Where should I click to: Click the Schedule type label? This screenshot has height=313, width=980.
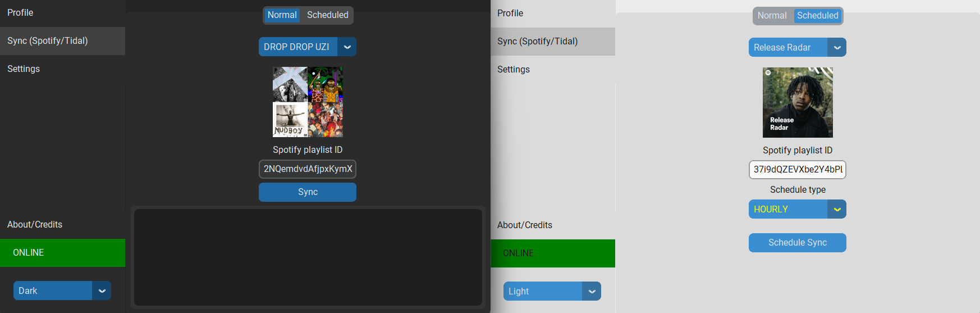(x=798, y=189)
